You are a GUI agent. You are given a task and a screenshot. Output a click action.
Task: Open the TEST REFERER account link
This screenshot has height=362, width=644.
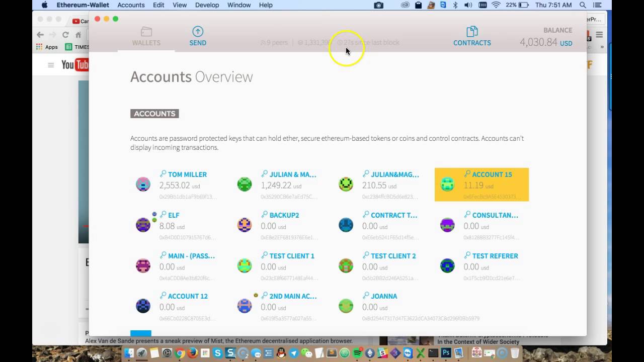(x=495, y=256)
